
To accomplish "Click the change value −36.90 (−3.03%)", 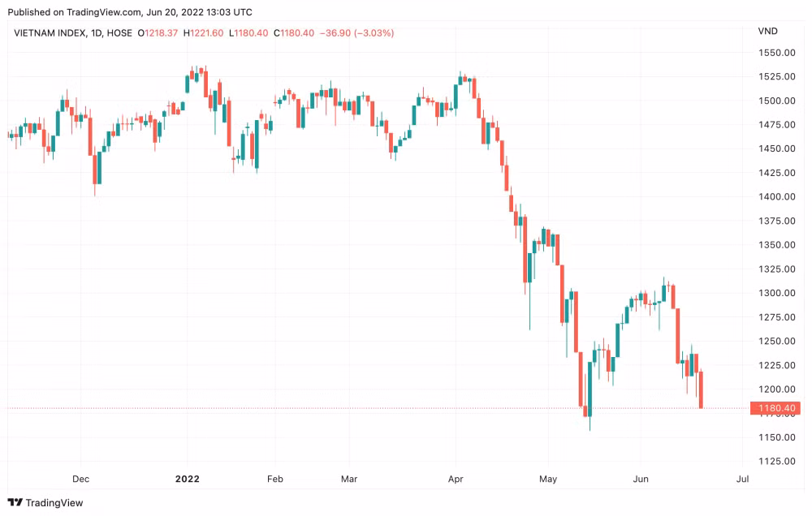I will (356, 33).
